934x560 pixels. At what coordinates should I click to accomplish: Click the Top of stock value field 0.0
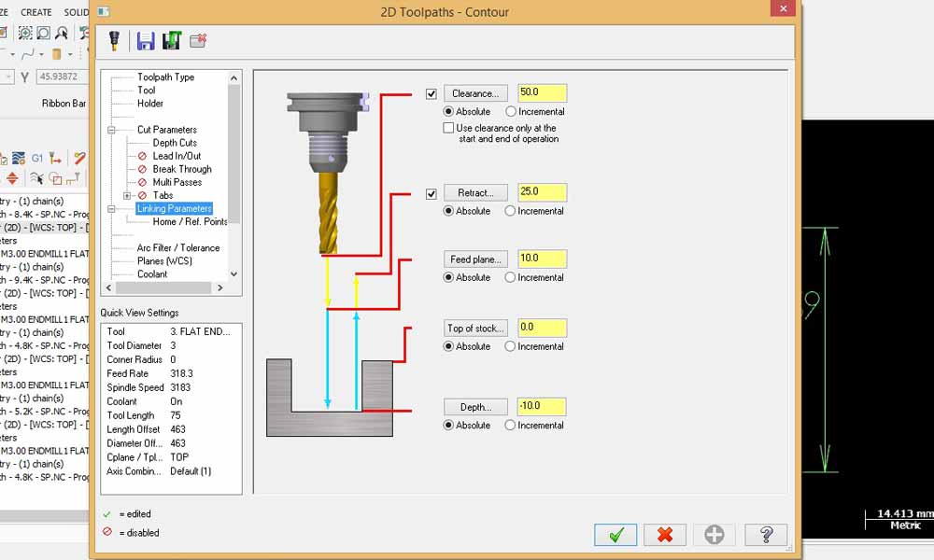542,328
